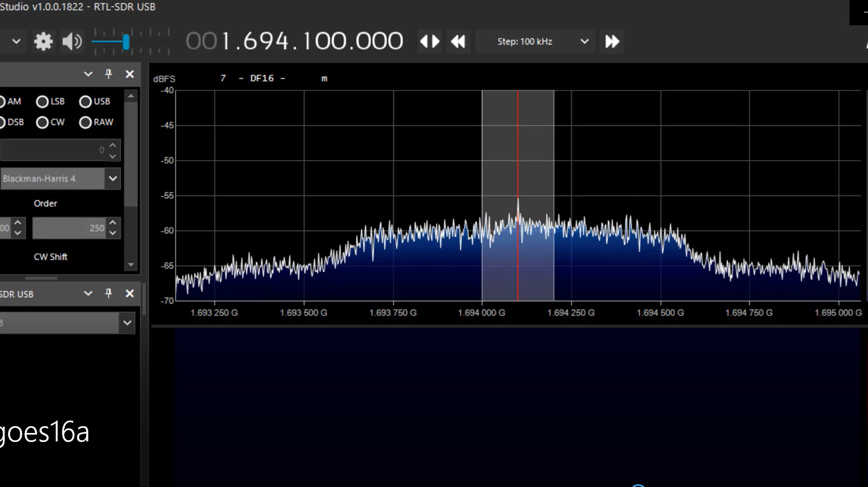
Task: Enable RAW mode
Action: 85,122
